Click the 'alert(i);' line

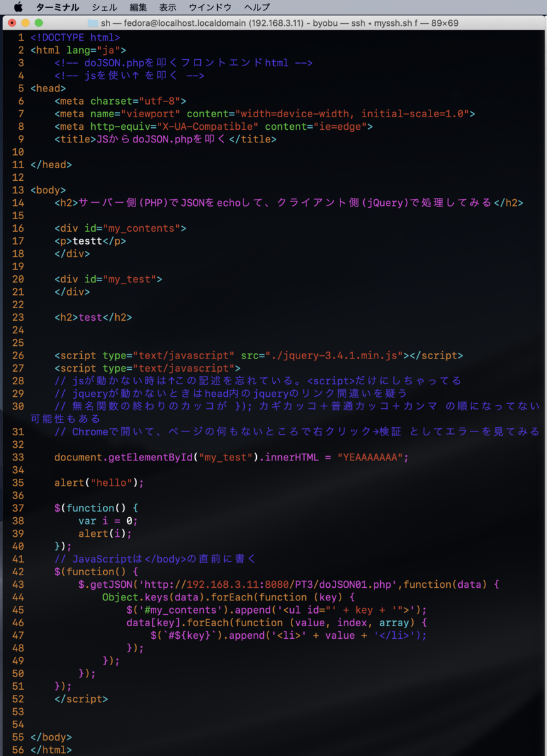tap(105, 534)
